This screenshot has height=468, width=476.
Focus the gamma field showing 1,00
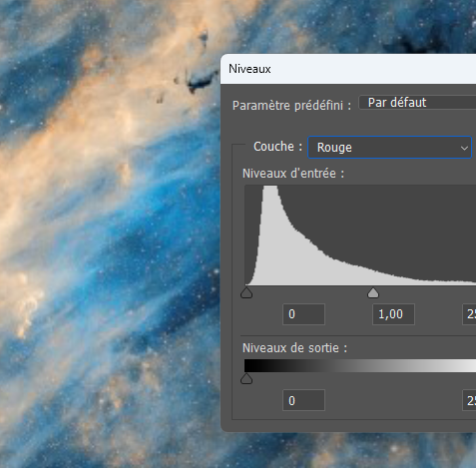click(393, 314)
